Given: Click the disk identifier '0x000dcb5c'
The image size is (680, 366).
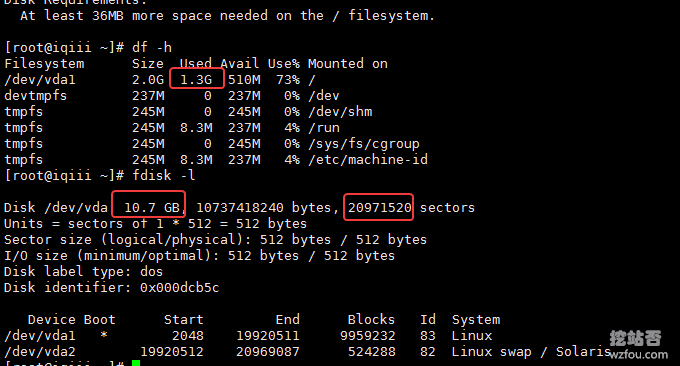Looking at the screenshot, I should (x=180, y=288).
